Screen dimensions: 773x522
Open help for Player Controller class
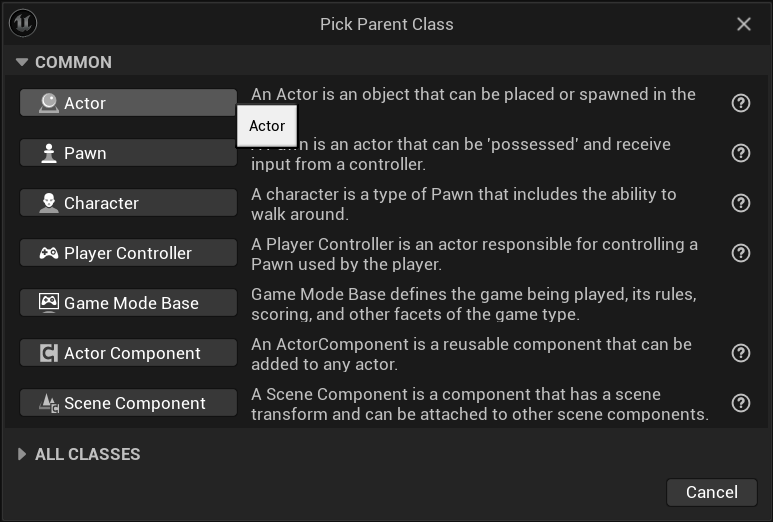[x=740, y=253]
